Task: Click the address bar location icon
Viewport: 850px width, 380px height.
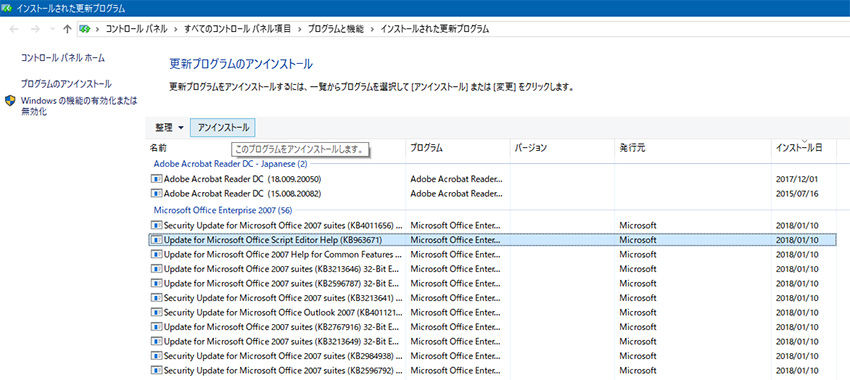Action: tap(84, 29)
